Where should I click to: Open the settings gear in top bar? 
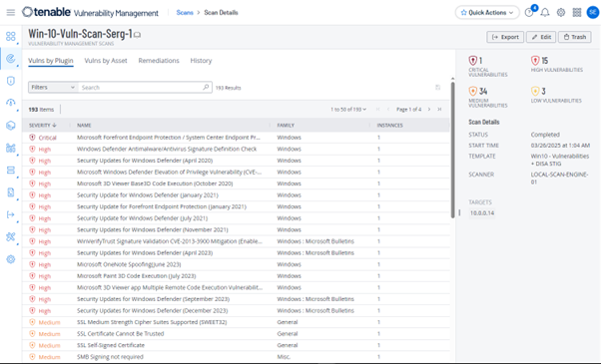(561, 13)
